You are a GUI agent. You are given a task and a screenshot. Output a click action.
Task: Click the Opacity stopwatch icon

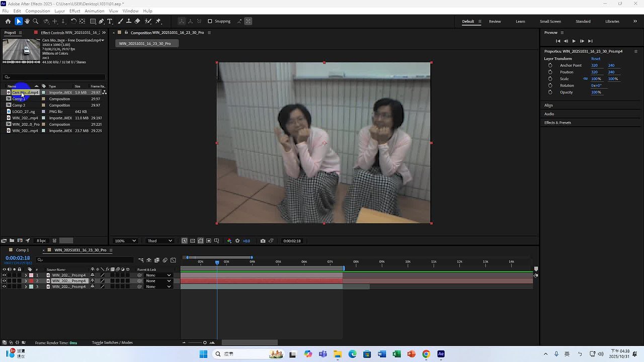click(x=550, y=92)
